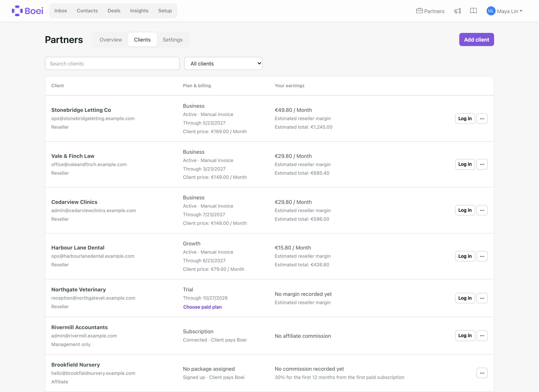
Task: Open the Setup menu
Action: (x=165, y=11)
